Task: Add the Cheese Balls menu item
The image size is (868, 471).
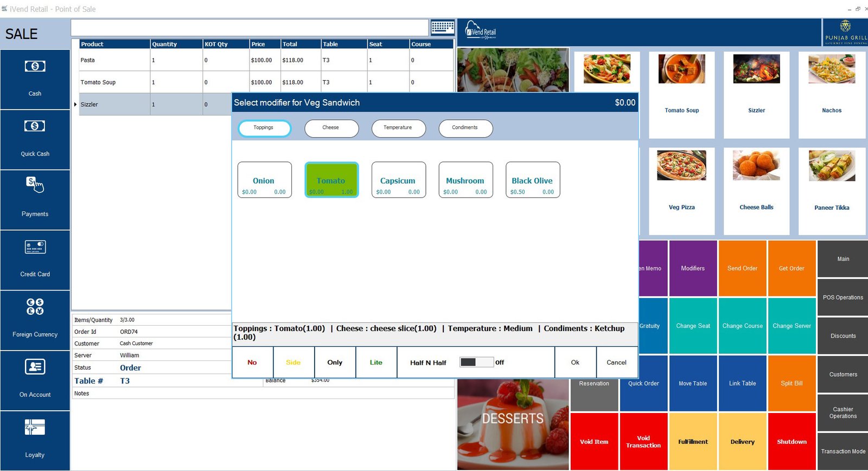Action: pyautogui.click(x=756, y=191)
